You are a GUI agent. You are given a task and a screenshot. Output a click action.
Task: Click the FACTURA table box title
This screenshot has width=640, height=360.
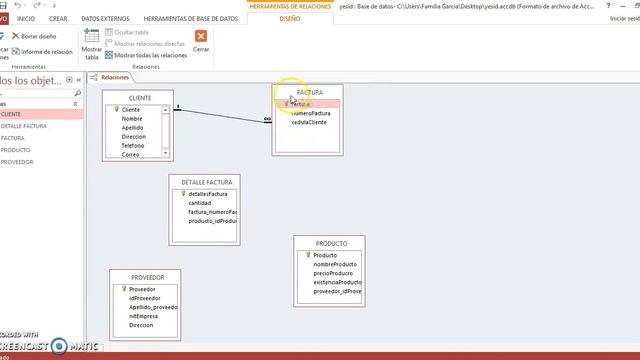tap(310, 93)
